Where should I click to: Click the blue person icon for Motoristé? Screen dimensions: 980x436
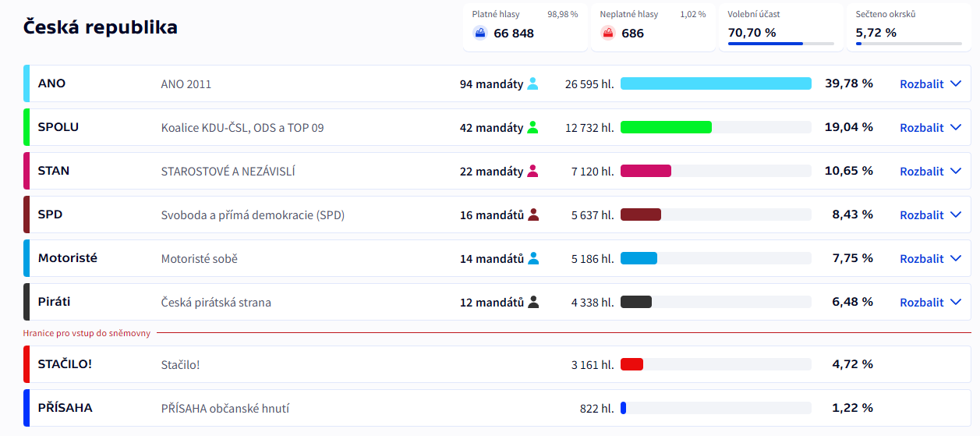533,259
